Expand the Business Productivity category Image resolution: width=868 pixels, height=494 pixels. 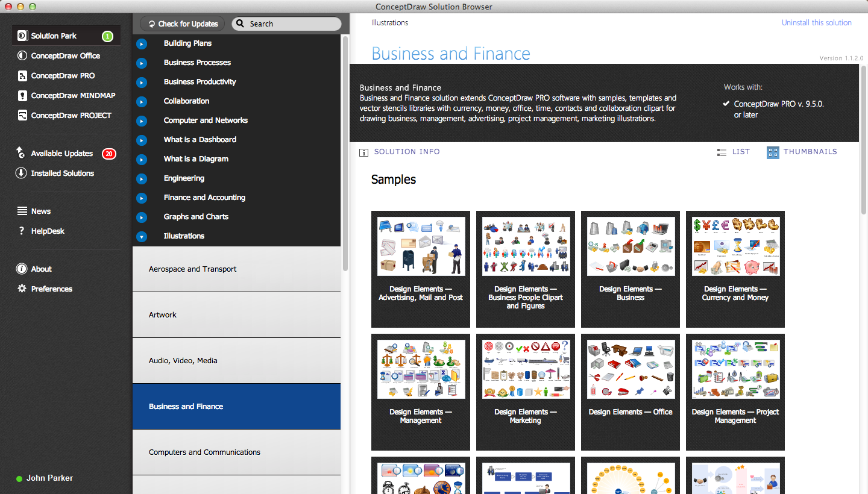pos(142,83)
